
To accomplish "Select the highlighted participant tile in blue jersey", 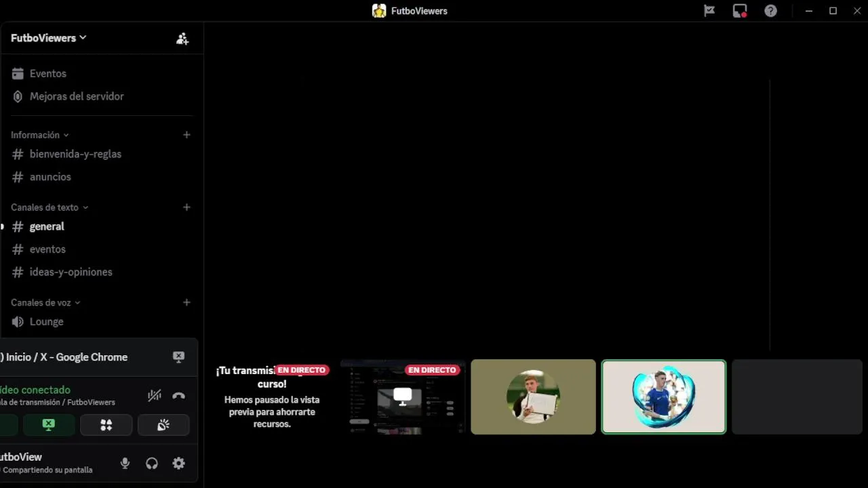I will [664, 396].
